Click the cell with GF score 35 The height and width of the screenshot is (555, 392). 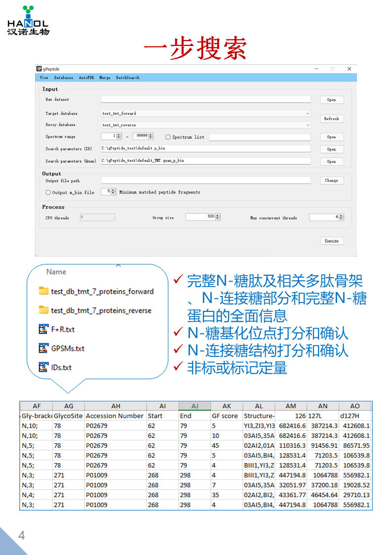pyautogui.click(x=227, y=495)
